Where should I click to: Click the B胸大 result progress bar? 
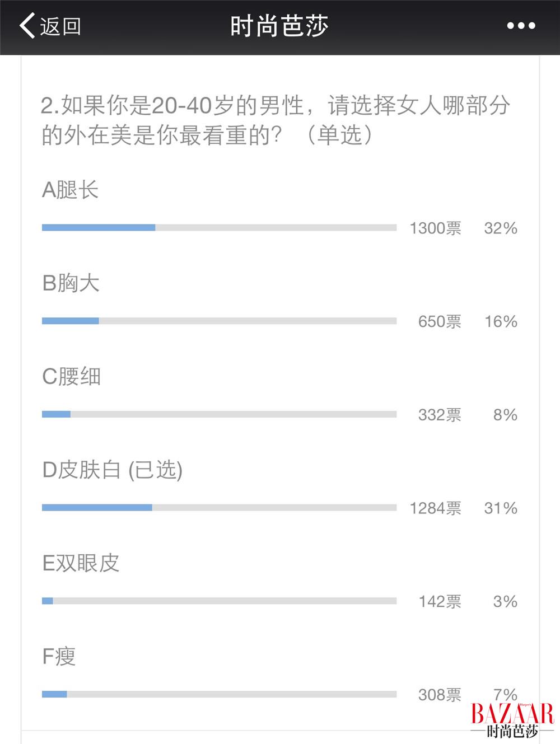click(x=219, y=321)
